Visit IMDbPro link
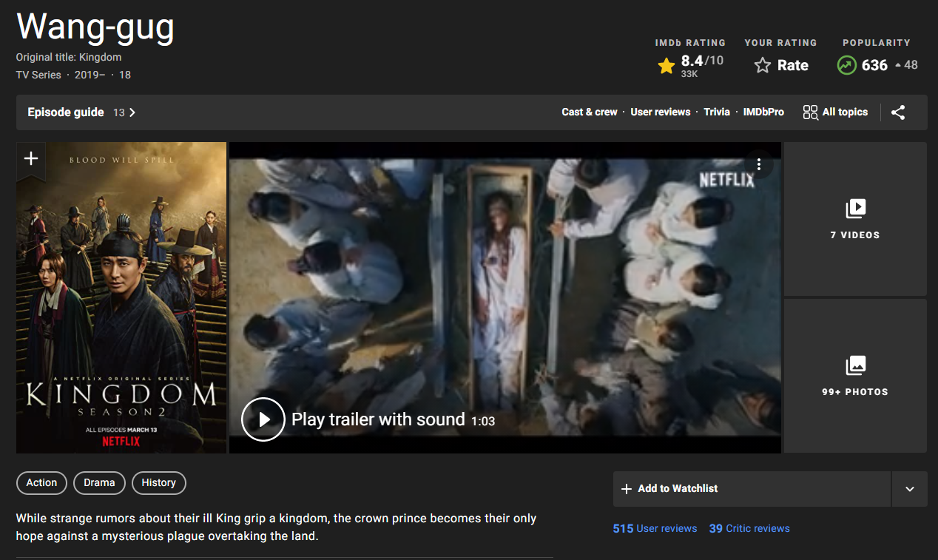Viewport: 938px width, 560px height. point(763,112)
